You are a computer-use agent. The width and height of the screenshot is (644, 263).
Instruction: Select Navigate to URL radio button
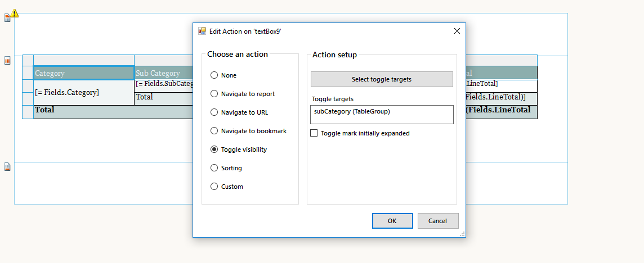point(214,112)
